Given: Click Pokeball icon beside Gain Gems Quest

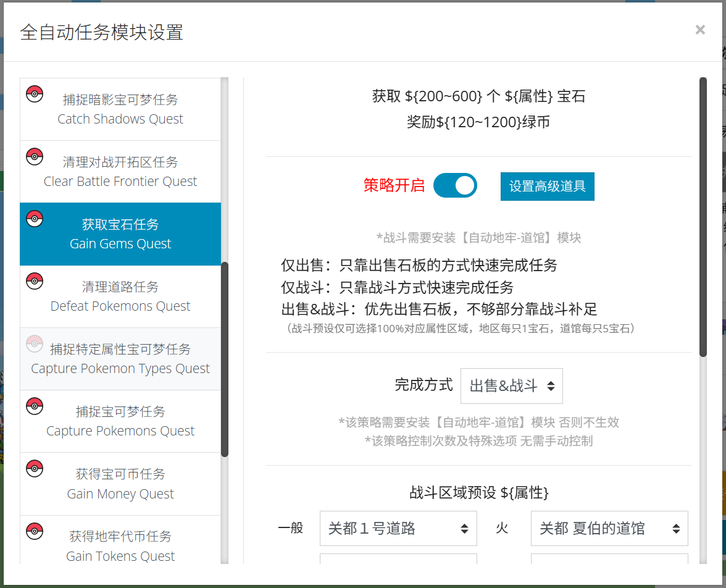Looking at the screenshot, I should (x=35, y=219).
